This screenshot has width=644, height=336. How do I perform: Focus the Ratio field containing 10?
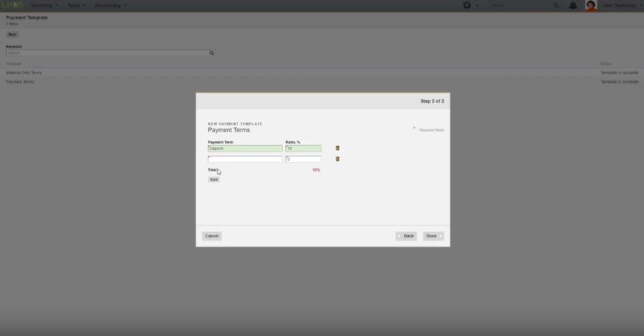click(x=303, y=149)
